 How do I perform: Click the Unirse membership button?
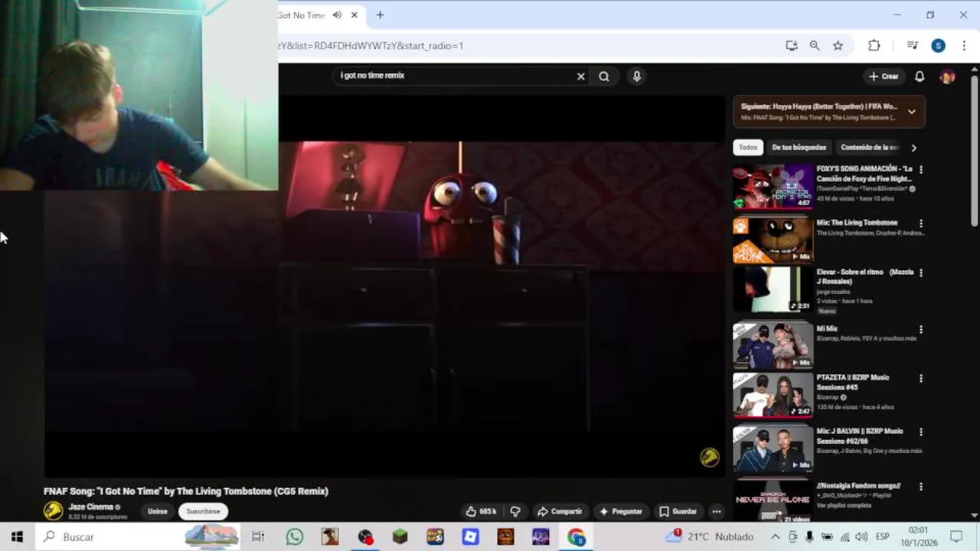(157, 511)
